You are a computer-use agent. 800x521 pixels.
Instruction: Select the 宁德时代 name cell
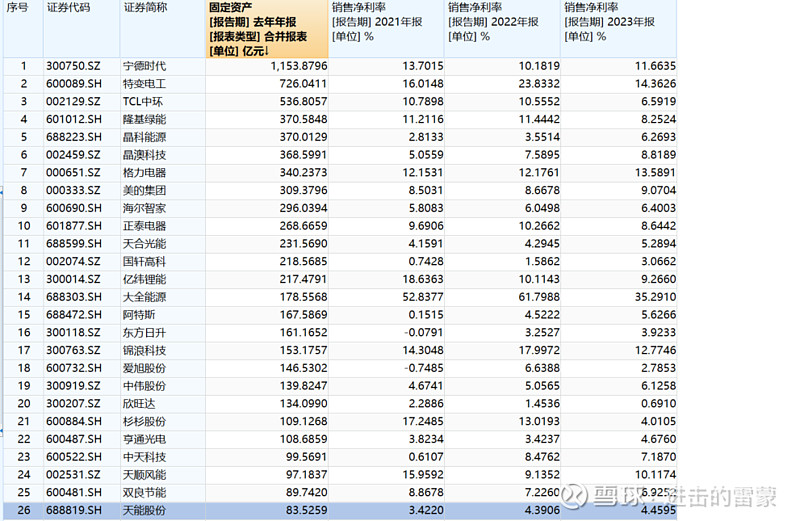point(144,66)
